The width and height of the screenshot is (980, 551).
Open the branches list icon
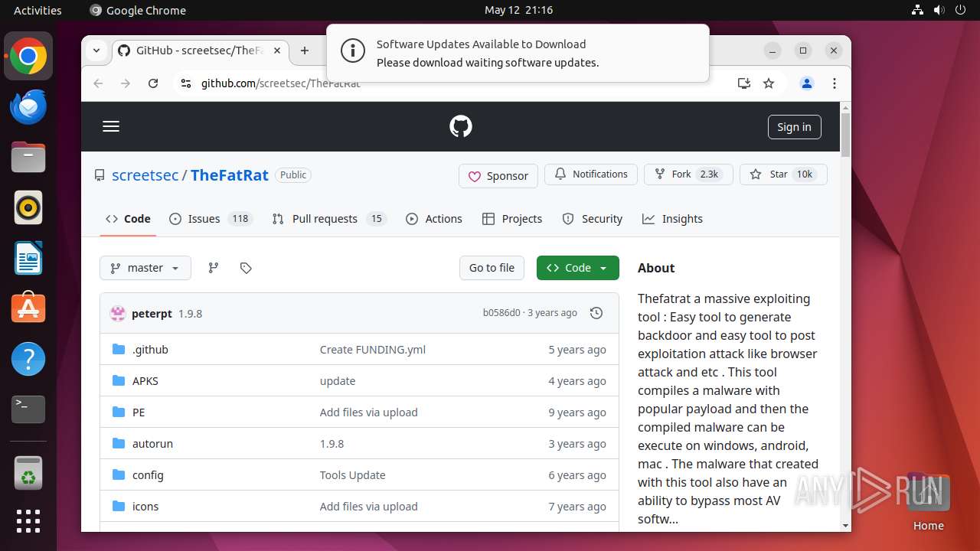click(214, 268)
